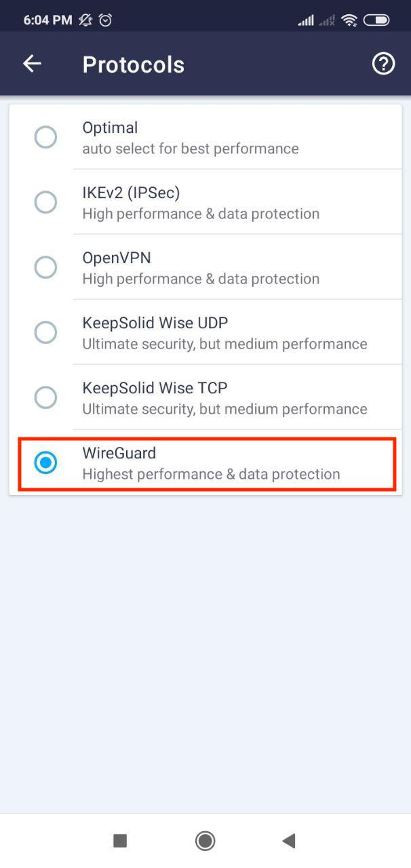Image resolution: width=411 pixels, height=868 pixels.
Task: Tap the muted notifications bell icon
Action: [x=85, y=20]
